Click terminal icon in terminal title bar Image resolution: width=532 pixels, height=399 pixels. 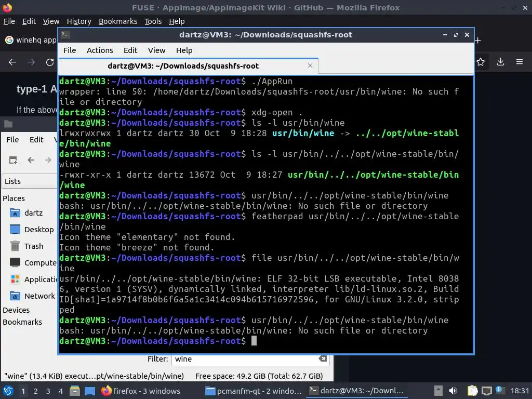65,35
